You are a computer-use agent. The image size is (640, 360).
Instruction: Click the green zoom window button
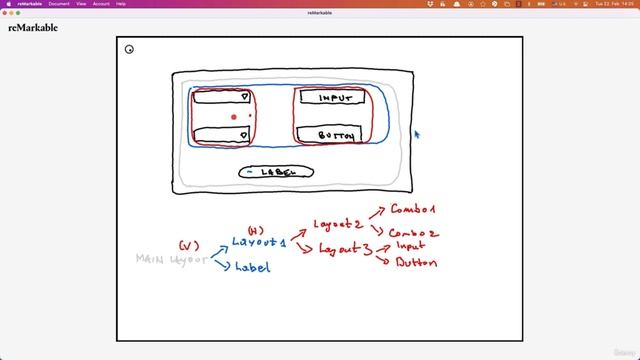pyautogui.click(x=18, y=13)
